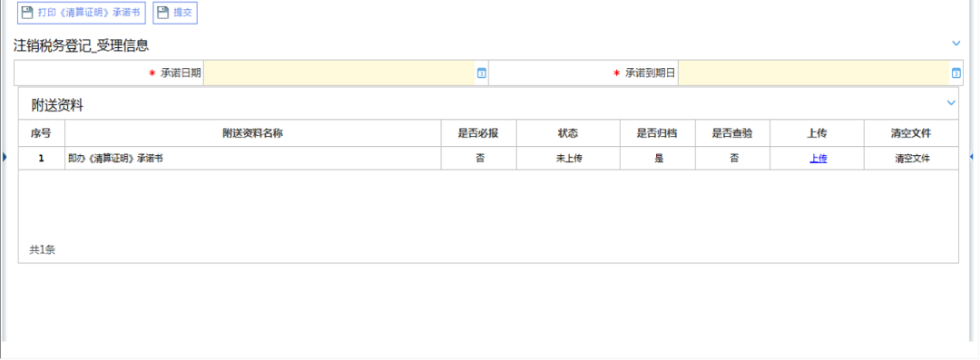Open the calendar icon for 承诺日期
The image size is (980, 360).
481,73
